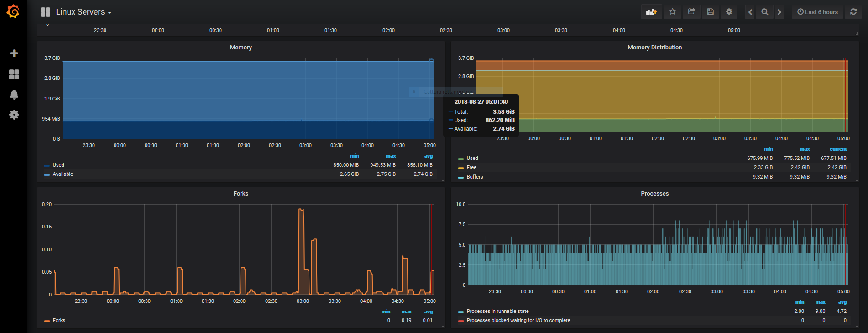This screenshot has height=333, width=868.
Task: Save the dashboard with disk icon
Action: [711, 12]
